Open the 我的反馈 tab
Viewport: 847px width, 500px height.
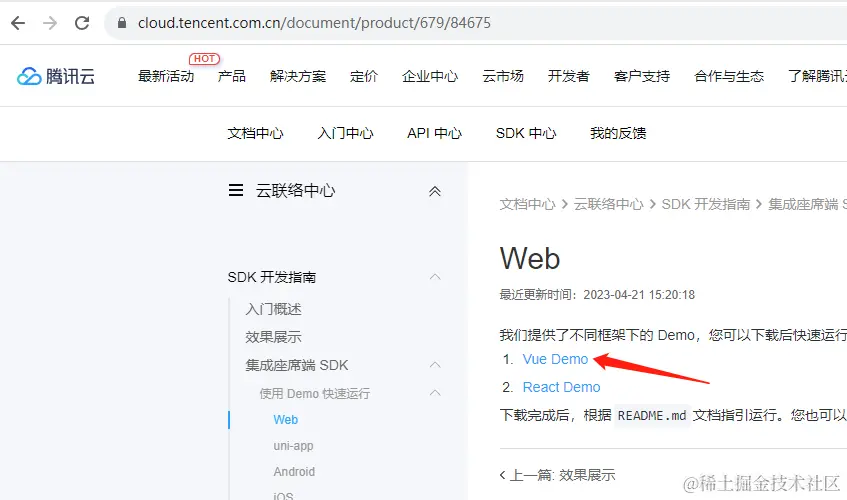(618, 133)
